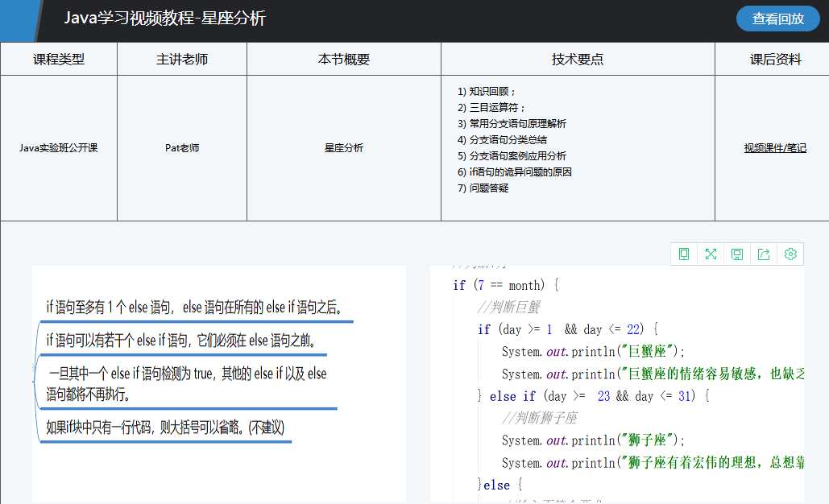This screenshot has width=829, height=504.
Task: Open settings via the gear icon
Action: [790, 254]
